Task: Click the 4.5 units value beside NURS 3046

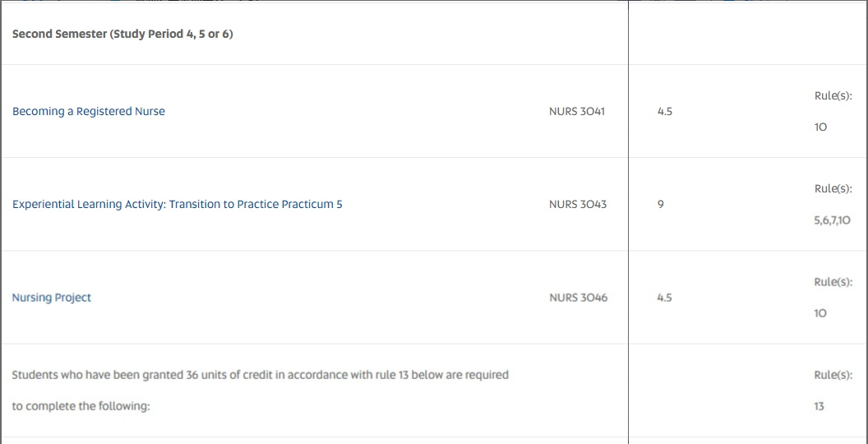Action: click(664, 298)
